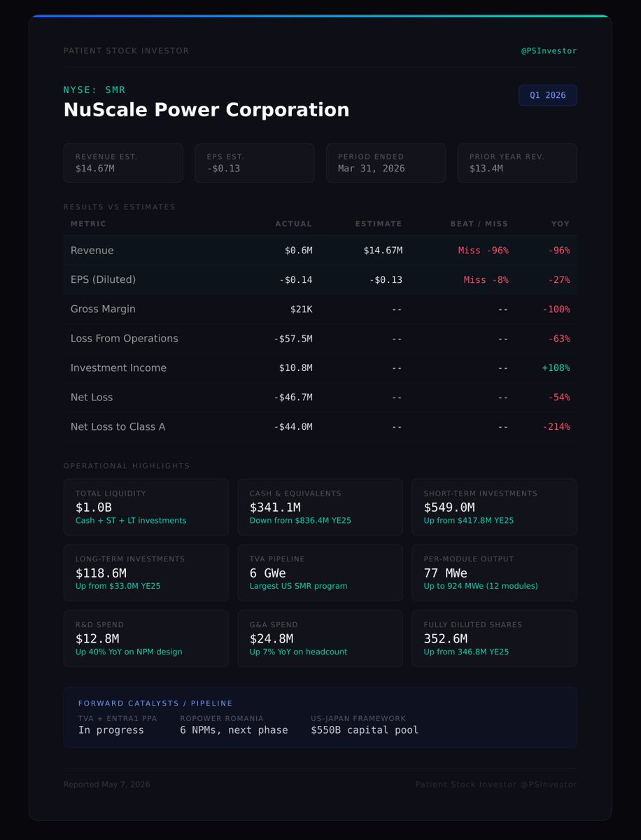Click the -$57.5M operating loss value
Image resolution: width=641 pixels, height=840 pixels.
pos(293,339)
